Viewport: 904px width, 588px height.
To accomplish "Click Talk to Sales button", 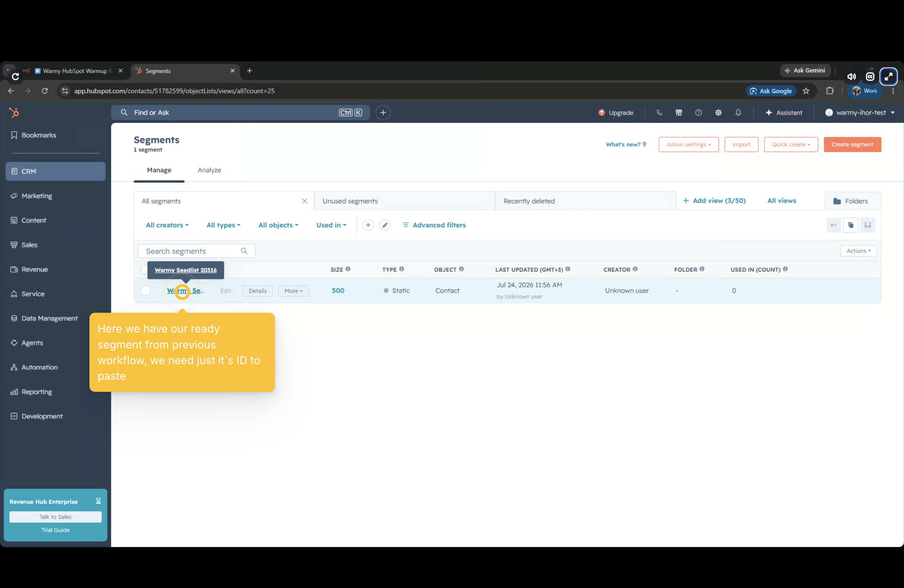I will 55,517.
